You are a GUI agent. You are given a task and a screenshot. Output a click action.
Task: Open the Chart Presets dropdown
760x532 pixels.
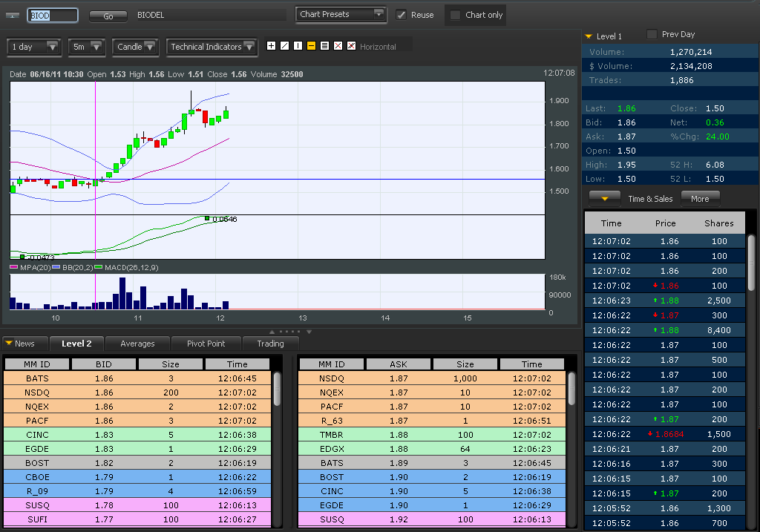tap(341, 14)
